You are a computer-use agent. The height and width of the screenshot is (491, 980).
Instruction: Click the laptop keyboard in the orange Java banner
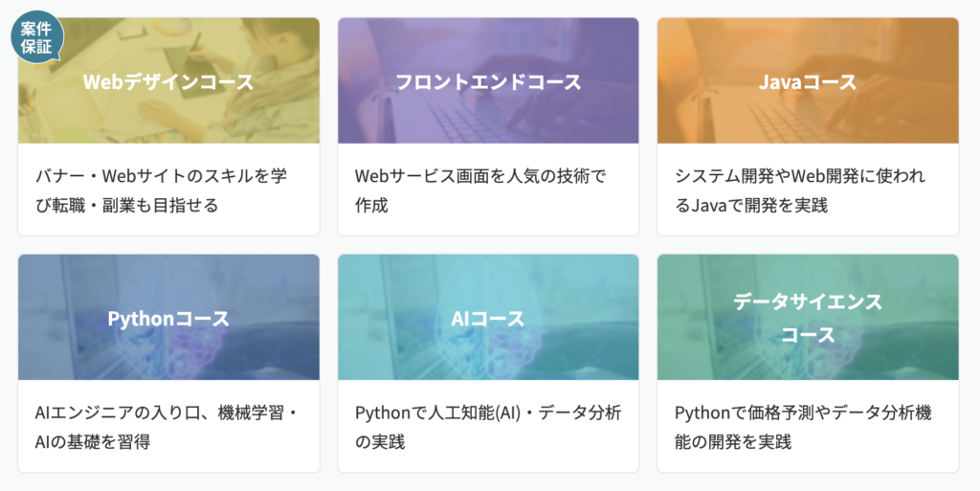(794, 120)
